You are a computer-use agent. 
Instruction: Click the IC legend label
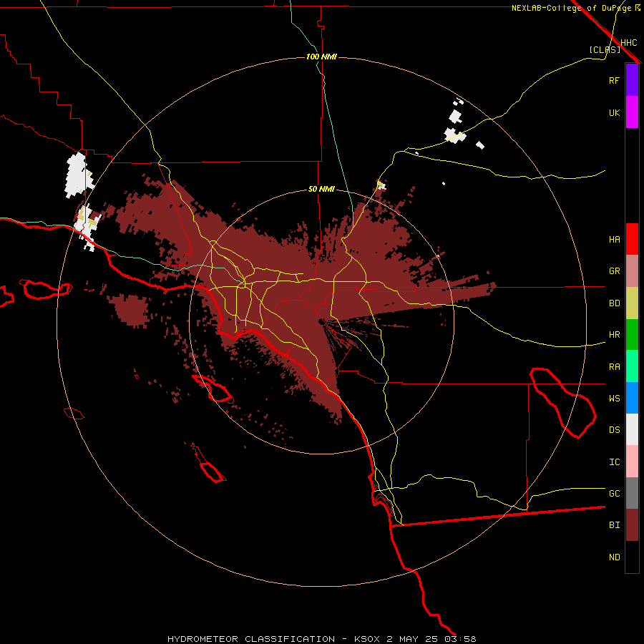(614, 462)
